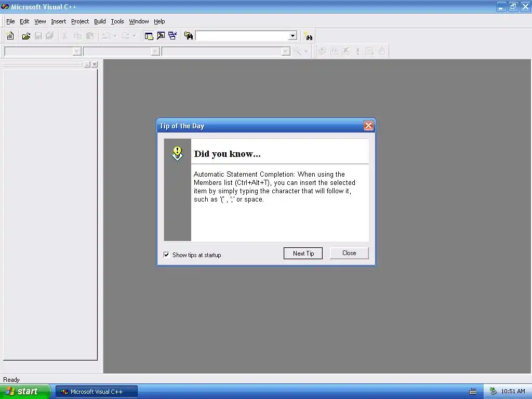
Task: Click the Go debug toolbar icon
Action: [369, 51]
